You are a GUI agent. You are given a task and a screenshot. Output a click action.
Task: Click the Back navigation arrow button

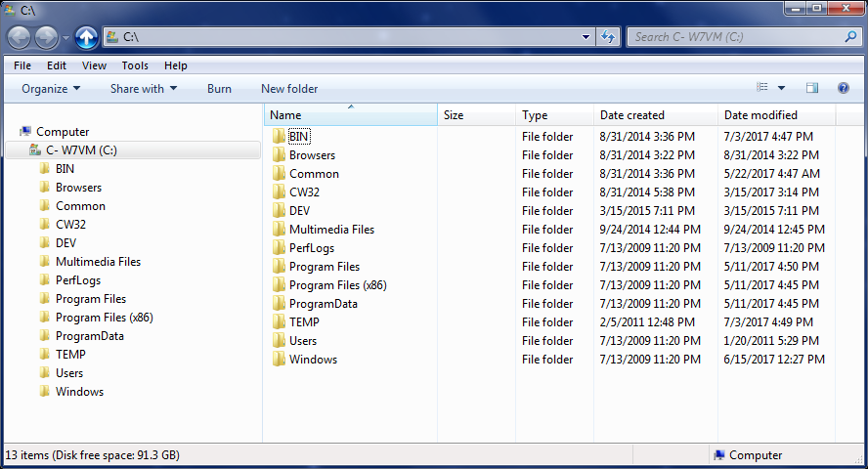pyautogui.click(x=20, y=37)
